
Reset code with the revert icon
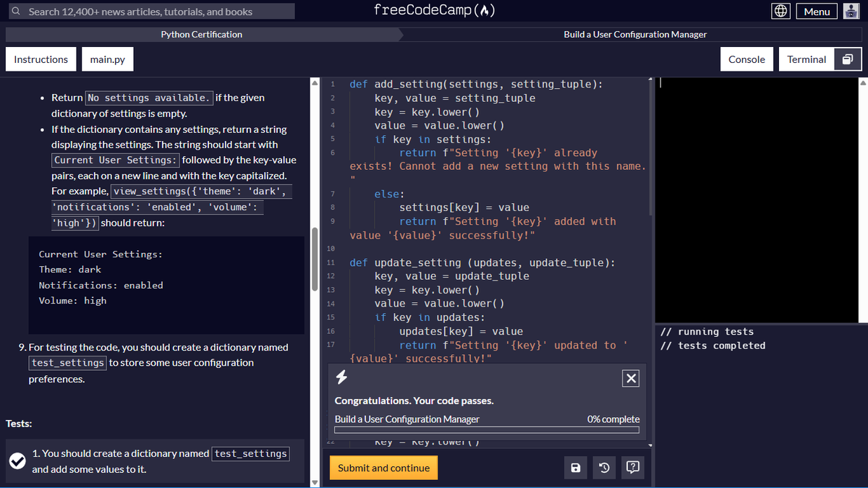coord(604,468)
